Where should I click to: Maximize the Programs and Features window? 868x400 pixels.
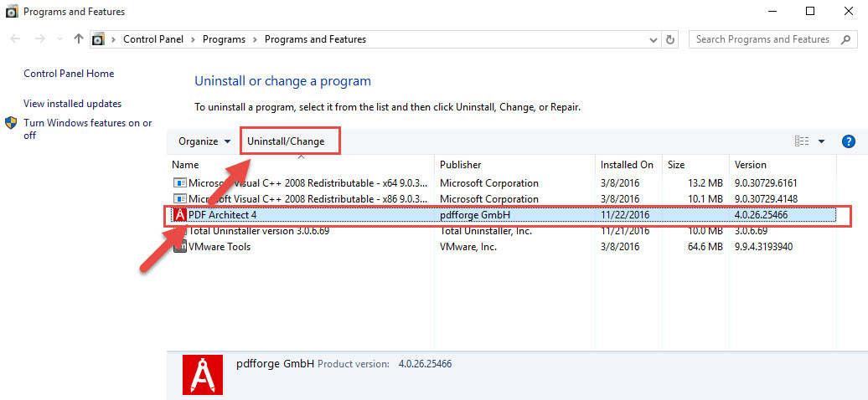click(810, 12)
